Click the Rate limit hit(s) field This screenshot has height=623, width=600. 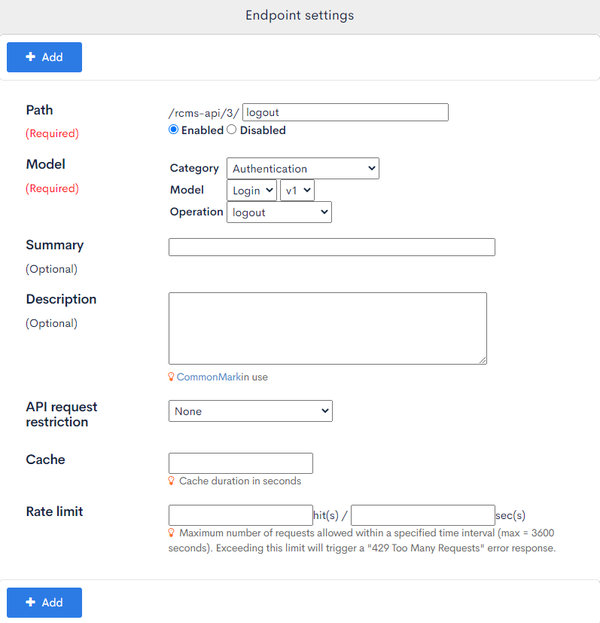coord(240,515)
